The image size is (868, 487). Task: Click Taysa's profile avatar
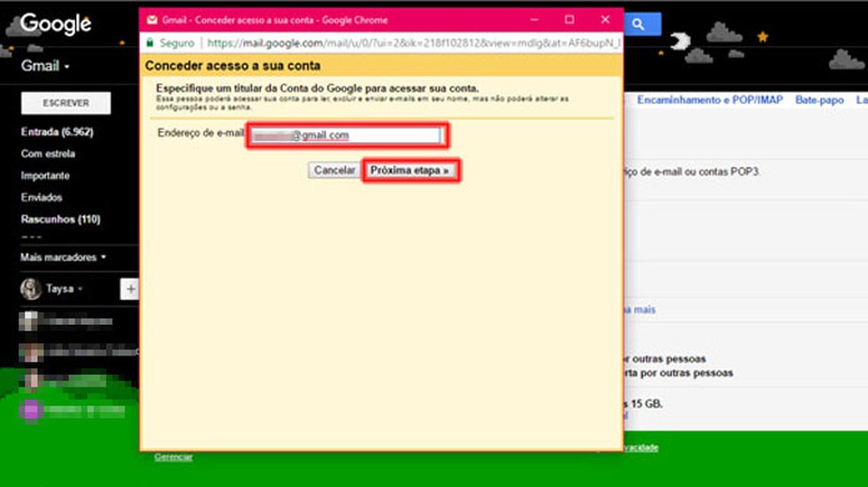point(31,288)
